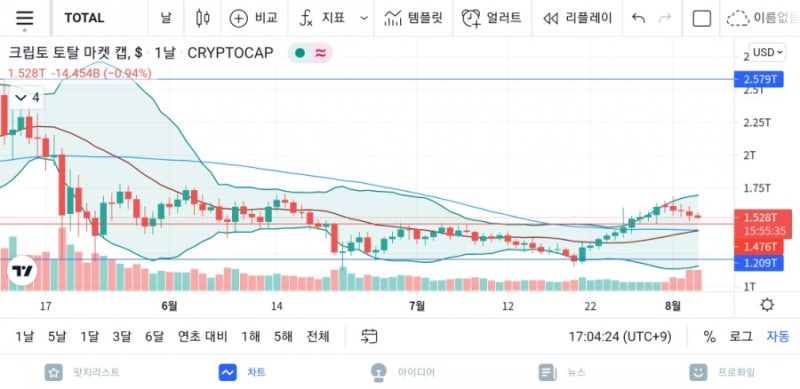The image size is (800, 389).
Task: Toggle percent scale mode
Action: point(709,336)
